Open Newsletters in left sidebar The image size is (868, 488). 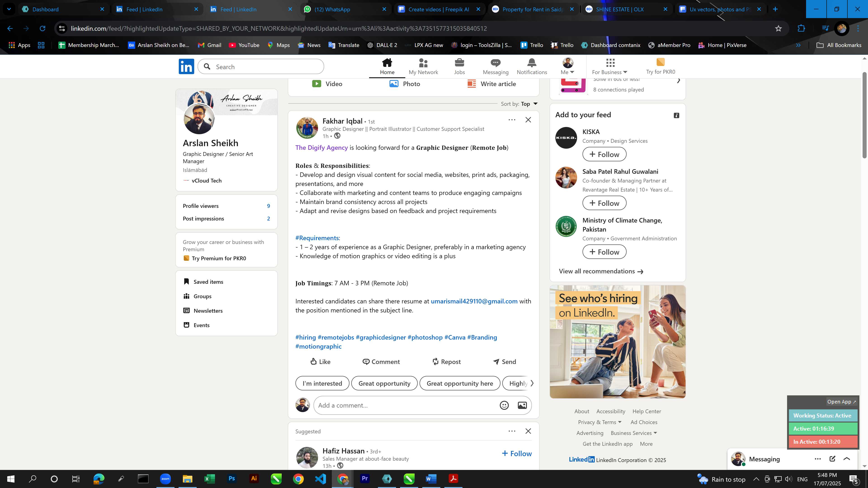point(203,310)
